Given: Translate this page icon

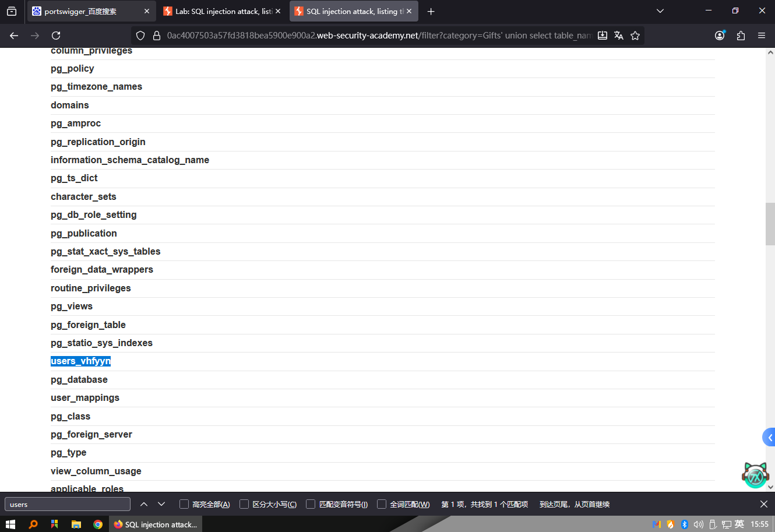Looking at the screenshot, I should pyautogui.click(x=619, y=36).
